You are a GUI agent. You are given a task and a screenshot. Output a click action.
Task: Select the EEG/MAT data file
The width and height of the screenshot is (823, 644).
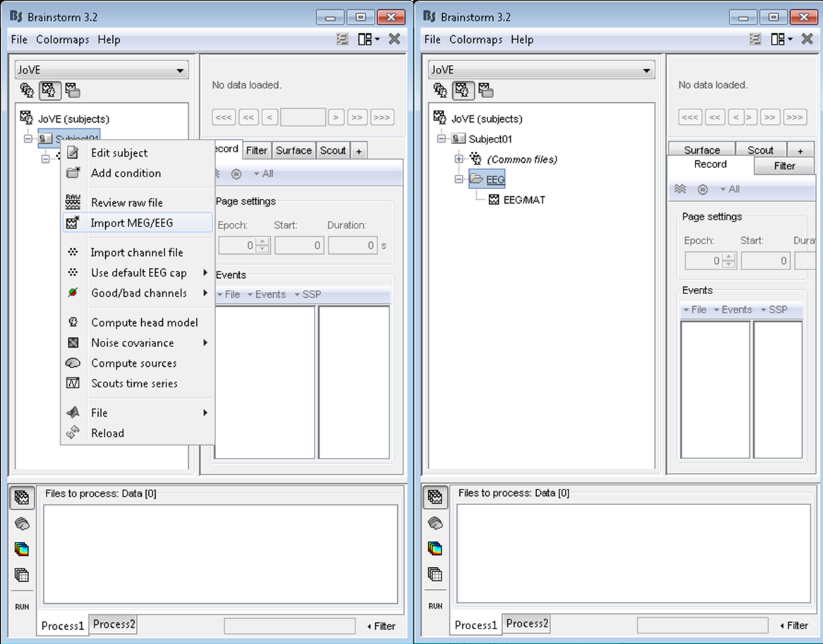(524, 200)
